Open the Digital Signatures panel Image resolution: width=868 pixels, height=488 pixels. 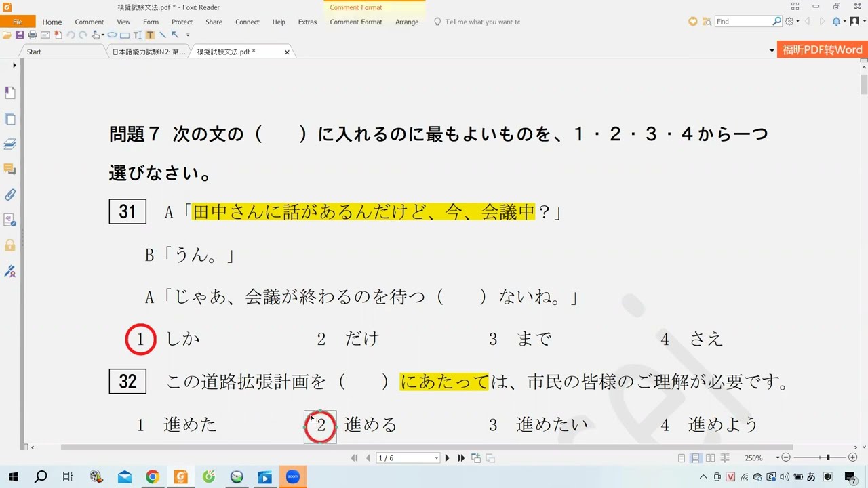pyautogui.click(x=10, y=271)
